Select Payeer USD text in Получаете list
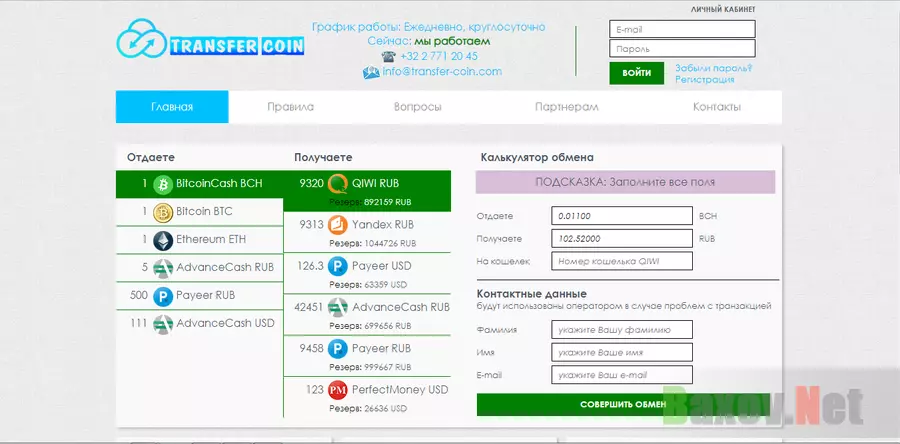 (x=382, y=266)
